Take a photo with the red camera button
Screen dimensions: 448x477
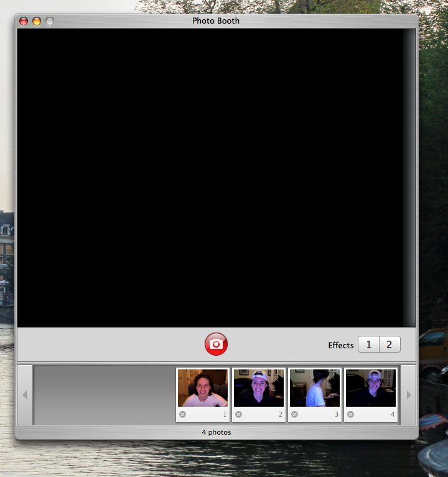click(216, 344)
